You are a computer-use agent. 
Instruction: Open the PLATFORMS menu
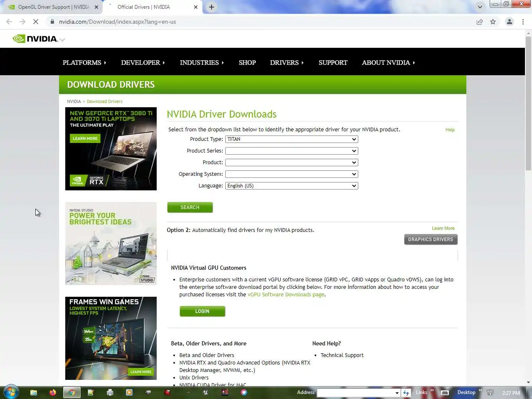(84, 62)
